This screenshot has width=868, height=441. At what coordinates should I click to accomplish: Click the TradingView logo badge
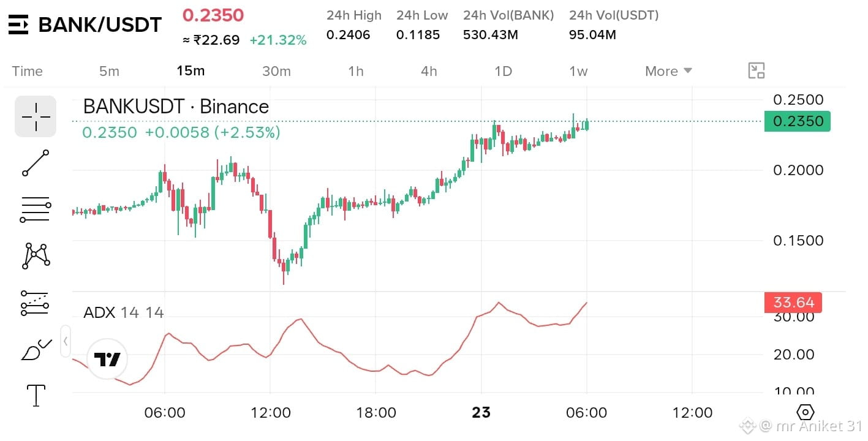point(107,360)
